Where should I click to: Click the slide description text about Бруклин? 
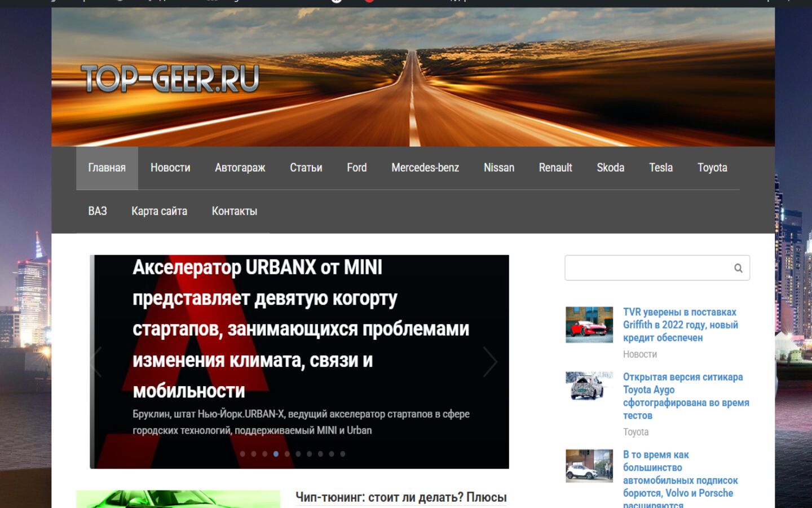301,422
